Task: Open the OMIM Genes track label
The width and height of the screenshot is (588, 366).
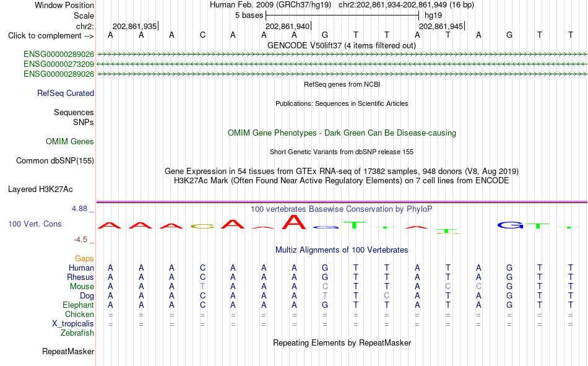Action: pos(69,142)
